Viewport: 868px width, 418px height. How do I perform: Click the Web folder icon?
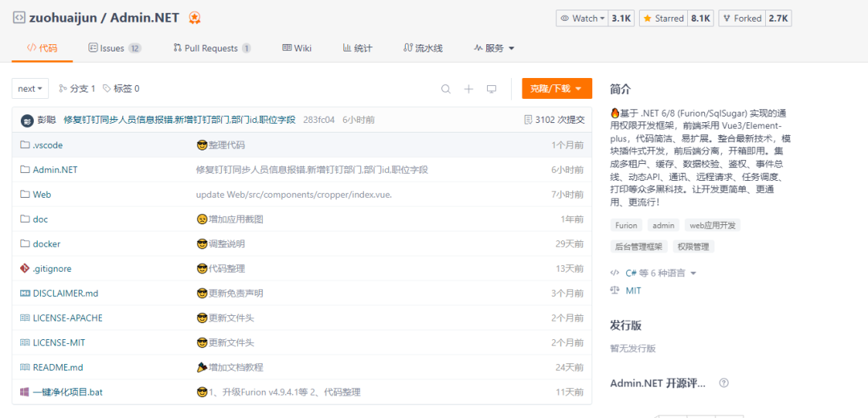(24, 195)
